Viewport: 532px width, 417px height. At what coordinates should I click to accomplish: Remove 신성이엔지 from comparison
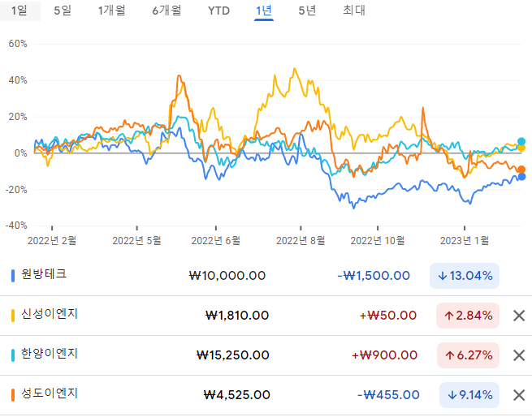pyautogui.click(x=519, y=316)
